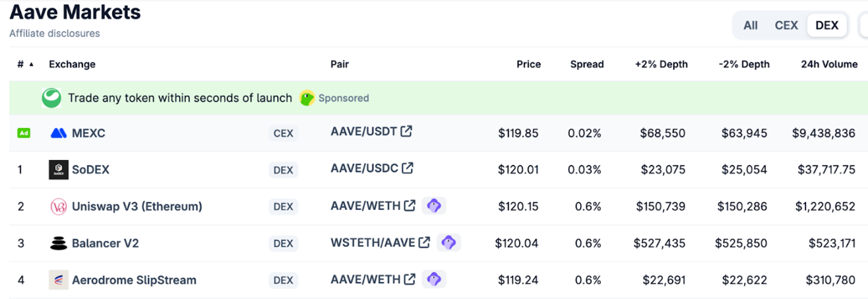Viewport: 868px width, 299px height.
Task: Select the DEX markets tab
Action: pos(827,25)
